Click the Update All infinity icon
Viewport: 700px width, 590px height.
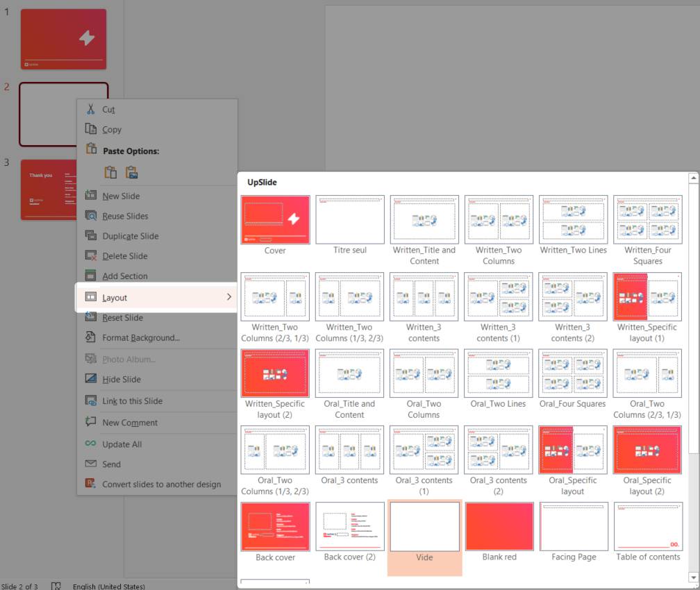coord(90,444)
